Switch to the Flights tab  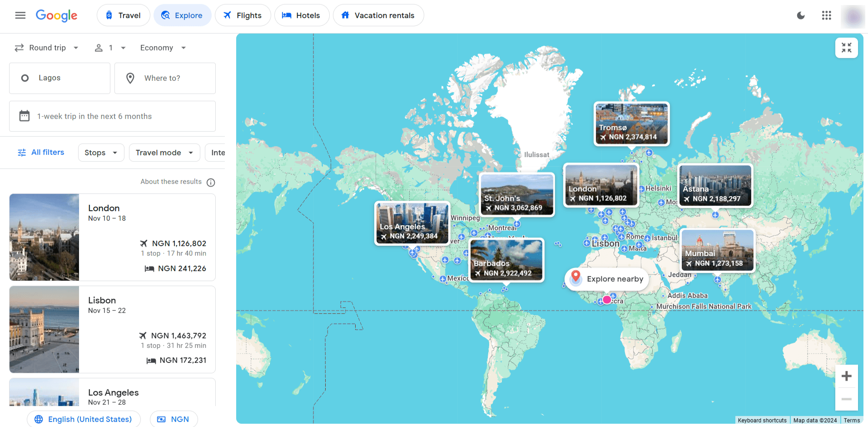click(x=243, y=15)
